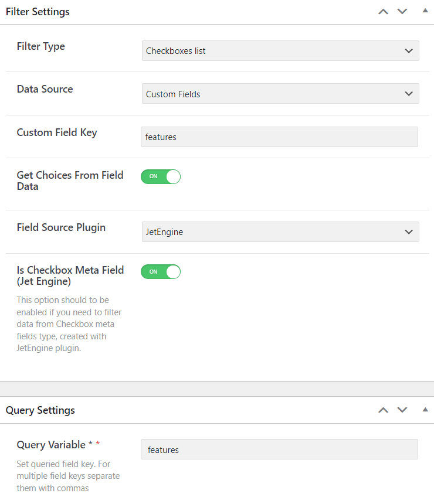Collapse the Query Settings panel triangle

click(x=425, y=410)
